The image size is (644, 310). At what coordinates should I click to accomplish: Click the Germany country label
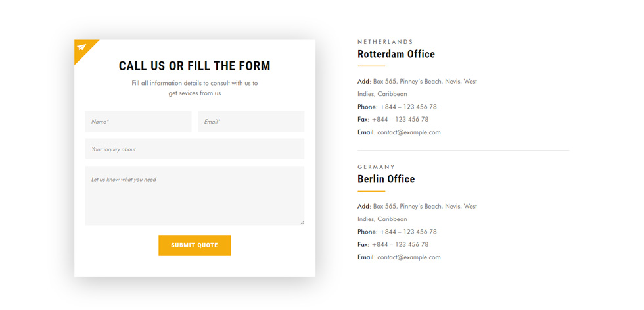[x=376, y=167]
